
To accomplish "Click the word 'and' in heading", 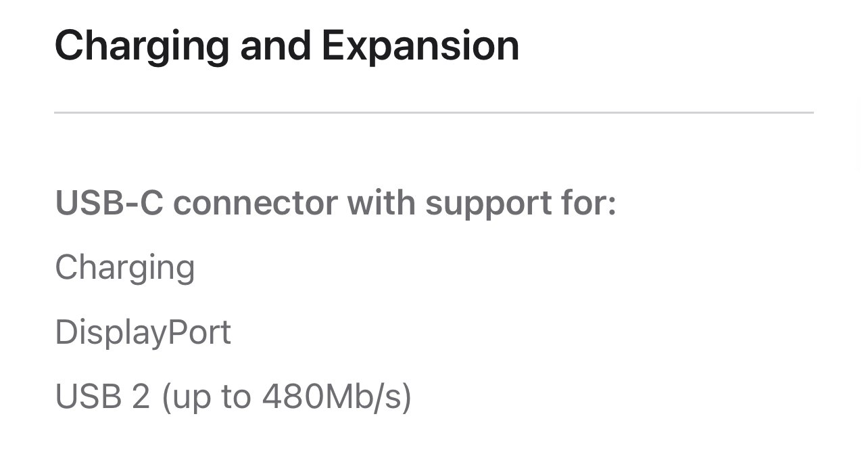I will (x=276, y=46).
